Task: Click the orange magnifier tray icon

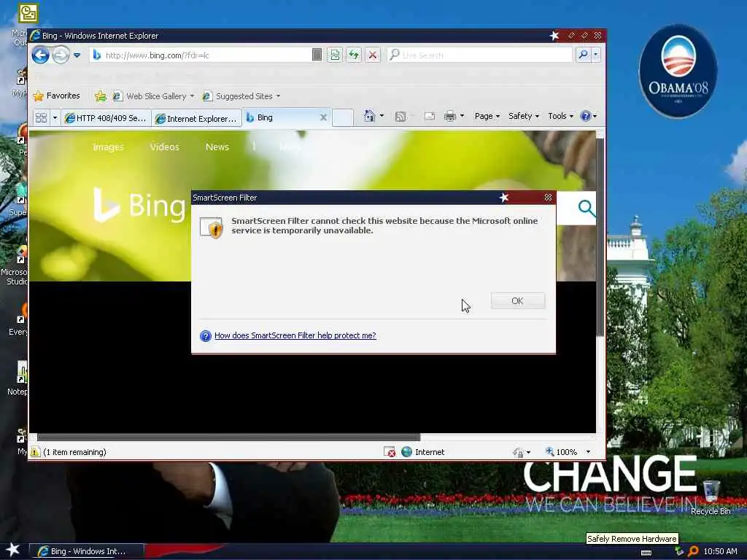Action: tap(693, 551)
